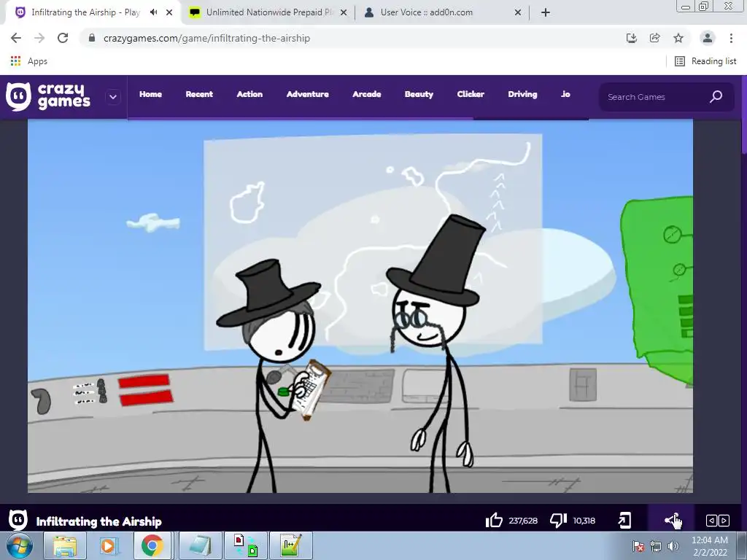Dislike the game with thumbs down

coord(558,521)
